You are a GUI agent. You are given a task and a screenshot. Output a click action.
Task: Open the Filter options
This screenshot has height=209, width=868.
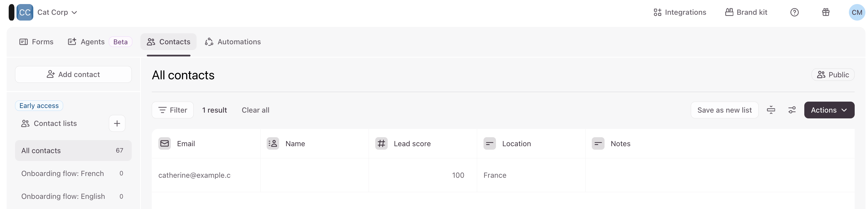pos(173,110)
